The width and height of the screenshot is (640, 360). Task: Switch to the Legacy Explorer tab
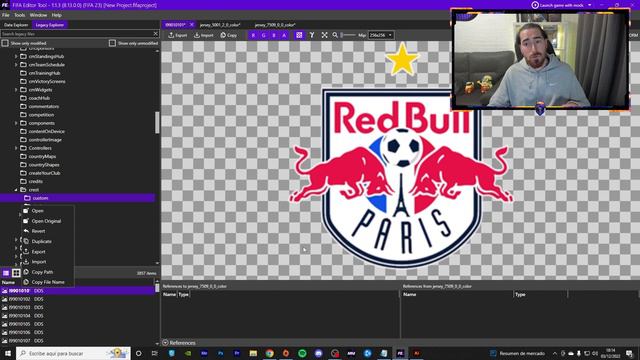pyautogui.click(x=50, y=25)
